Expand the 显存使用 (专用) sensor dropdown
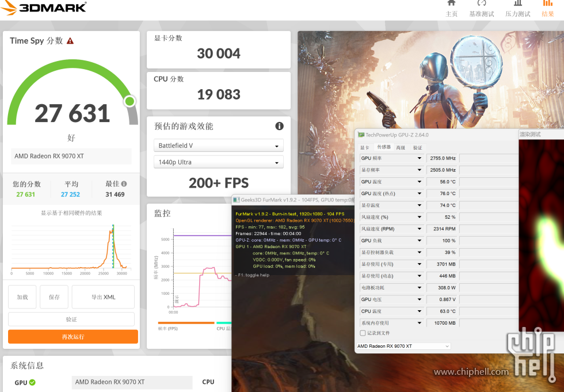 [419, 264]
